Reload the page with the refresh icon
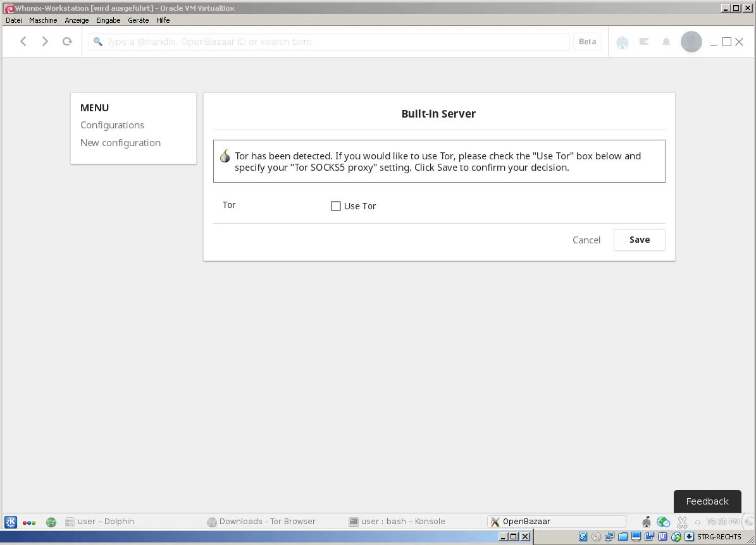 point(67,42)
